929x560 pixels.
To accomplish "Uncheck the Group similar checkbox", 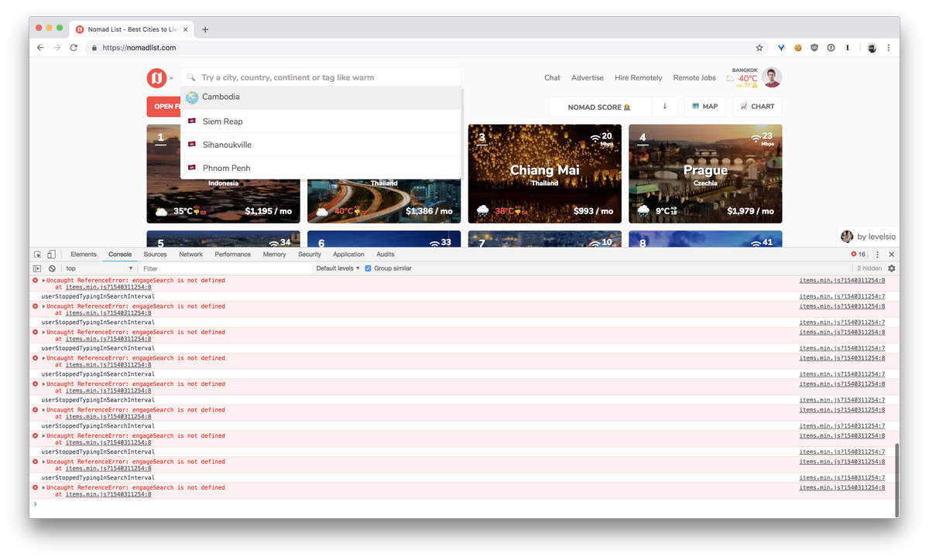I will 368,268.
